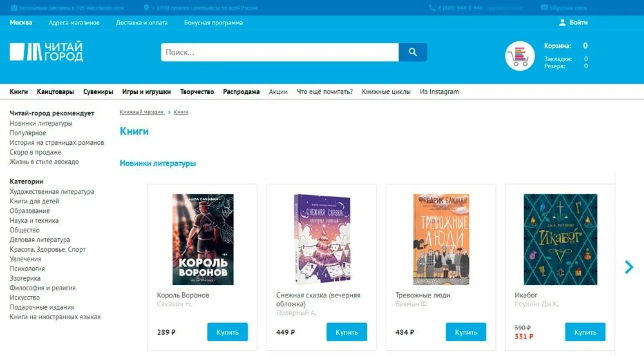Select Скоро в продаже in sidebar
Viewport: 644px width, 356px height.
tap(35, 152)
